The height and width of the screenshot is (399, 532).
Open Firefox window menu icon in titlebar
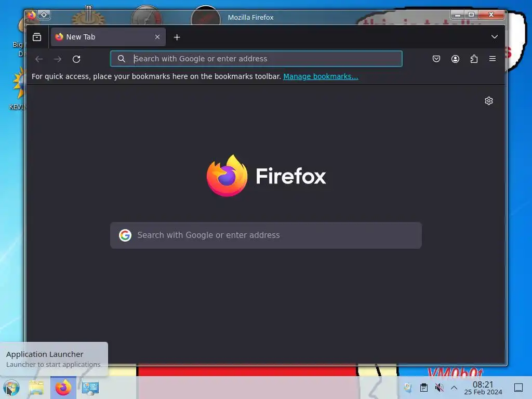[x=32, y=15]
